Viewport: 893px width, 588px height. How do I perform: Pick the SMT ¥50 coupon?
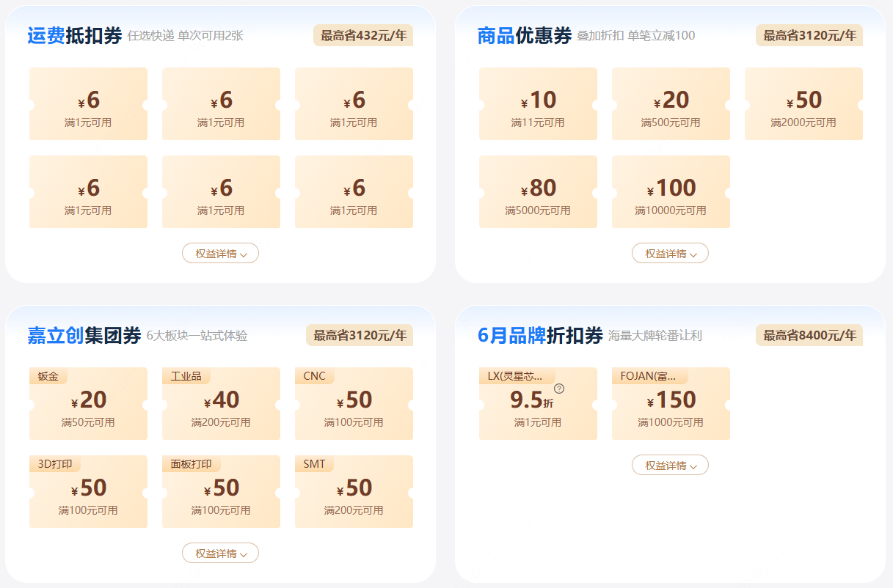(x=354, y=492)
